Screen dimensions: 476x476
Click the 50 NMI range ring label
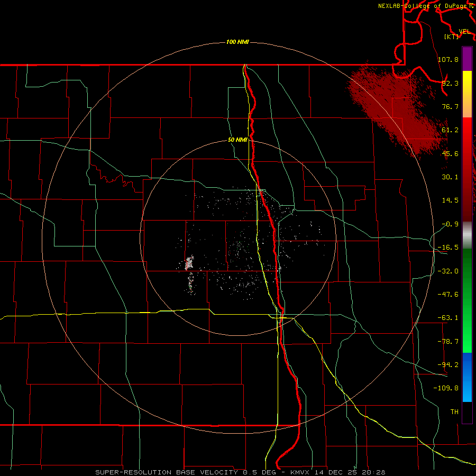click(237, 140)
